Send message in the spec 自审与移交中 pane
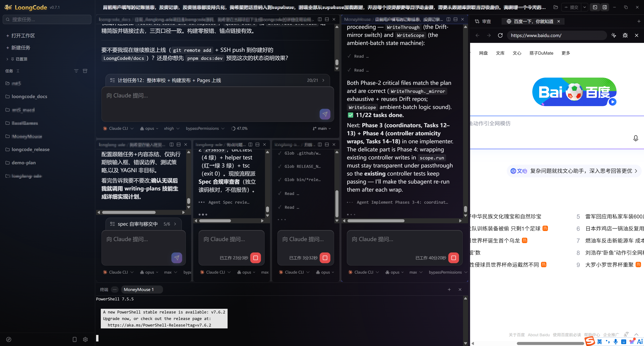644x346 pixels. 176,257
